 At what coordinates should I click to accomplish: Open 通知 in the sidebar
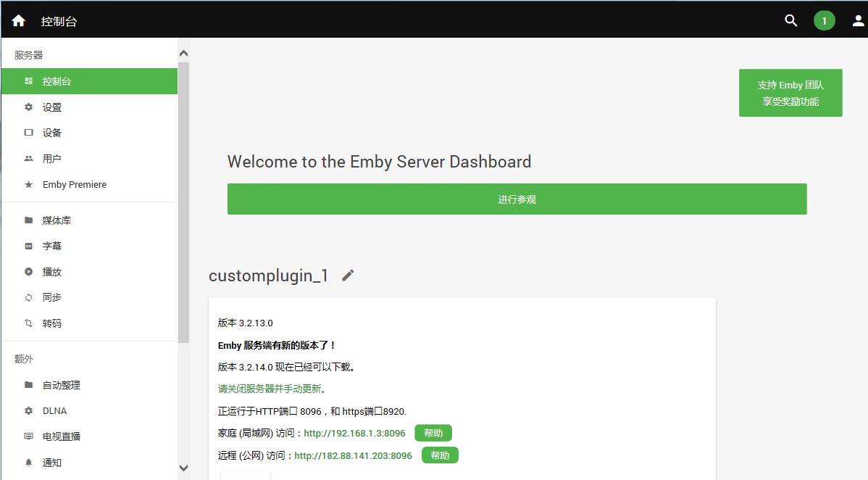tap(89, 463)
